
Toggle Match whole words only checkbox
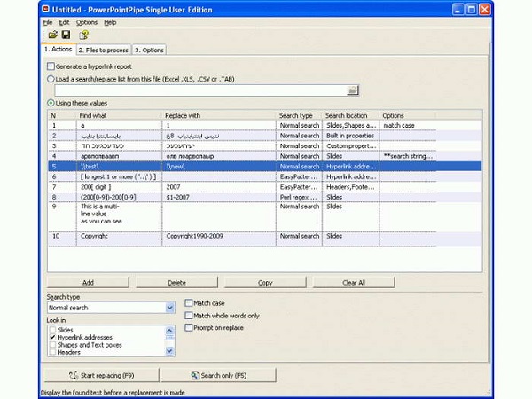[x=189, y=316]
